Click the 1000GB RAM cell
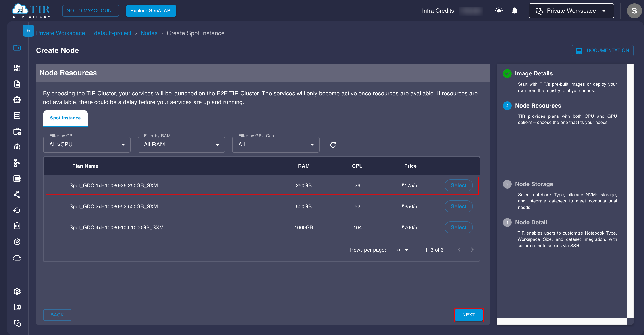The width and height of the screenshot is (644, 335). [303, 227]
